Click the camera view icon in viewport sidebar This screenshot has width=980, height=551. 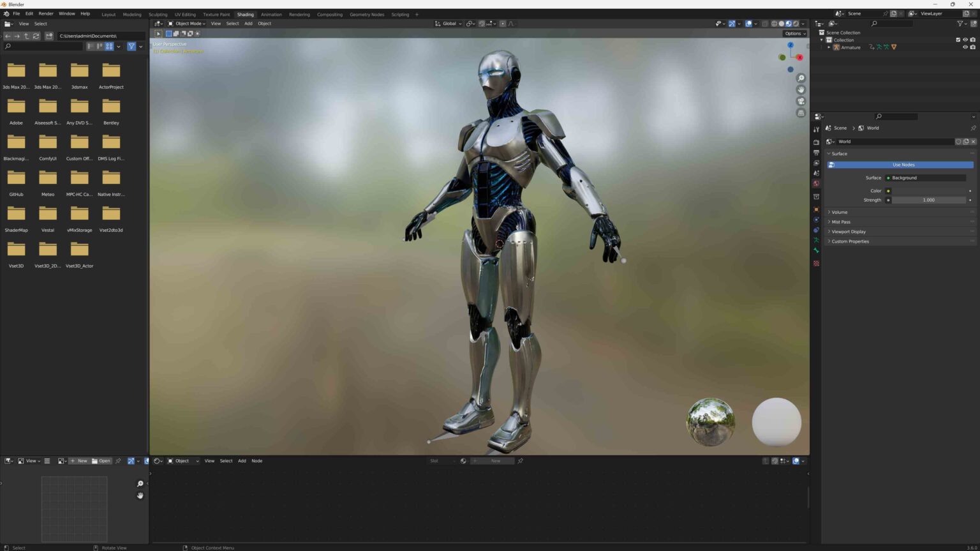pos(801,101)
